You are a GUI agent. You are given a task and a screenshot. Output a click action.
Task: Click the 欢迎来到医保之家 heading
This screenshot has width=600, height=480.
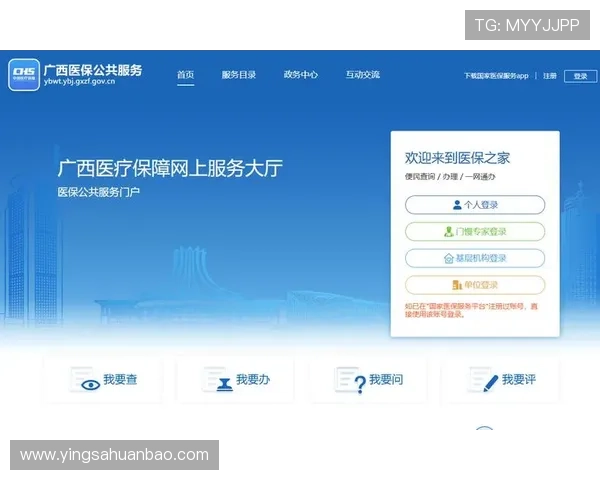point(457,158)
